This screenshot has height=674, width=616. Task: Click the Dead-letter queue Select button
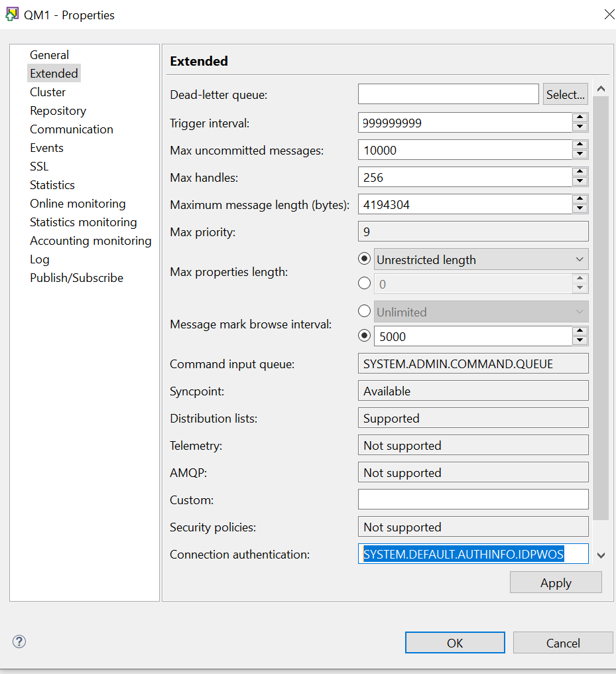click(565, 94)
